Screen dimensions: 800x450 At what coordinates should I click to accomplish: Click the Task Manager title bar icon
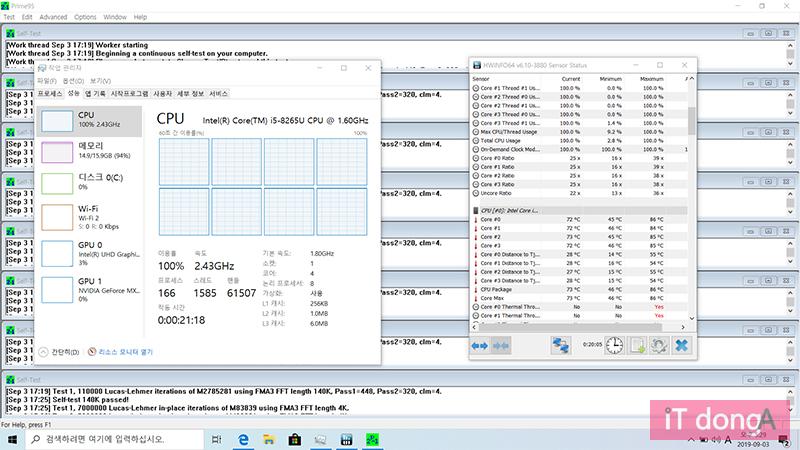(42, 68)
